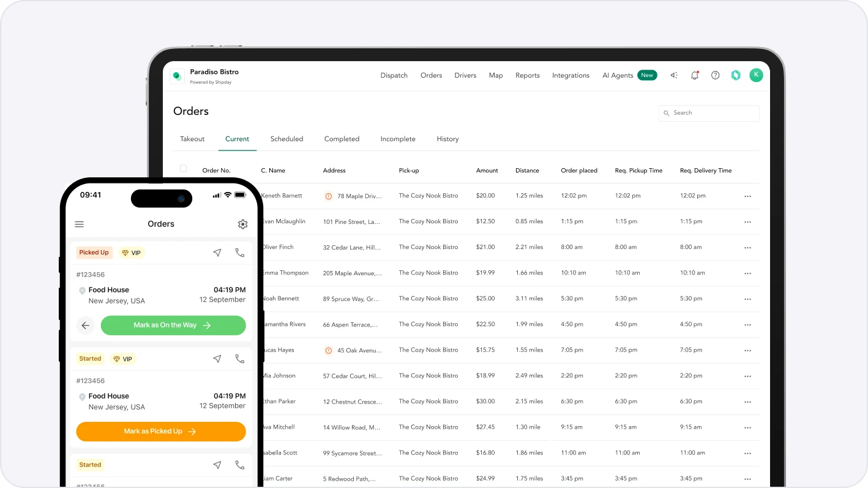Tick the select-all checkbox in the table header
The image size is (868, 488).
tap(183, 169)
